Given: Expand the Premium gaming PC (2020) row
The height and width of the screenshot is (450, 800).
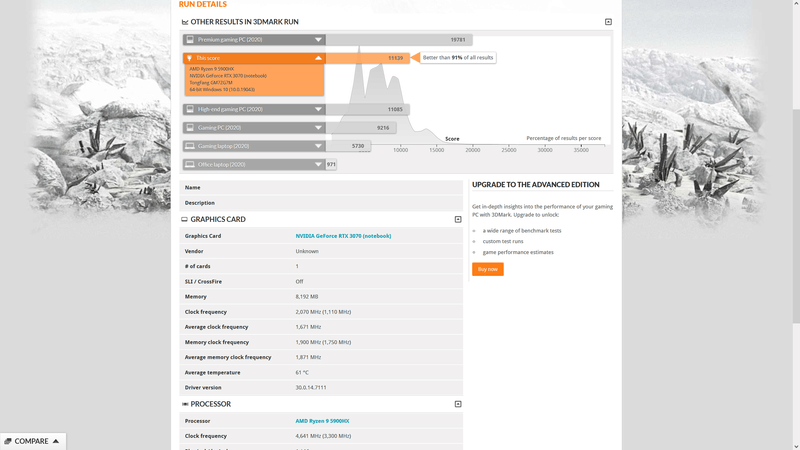Looking at the screenshot, I should (x=318, y=40).
